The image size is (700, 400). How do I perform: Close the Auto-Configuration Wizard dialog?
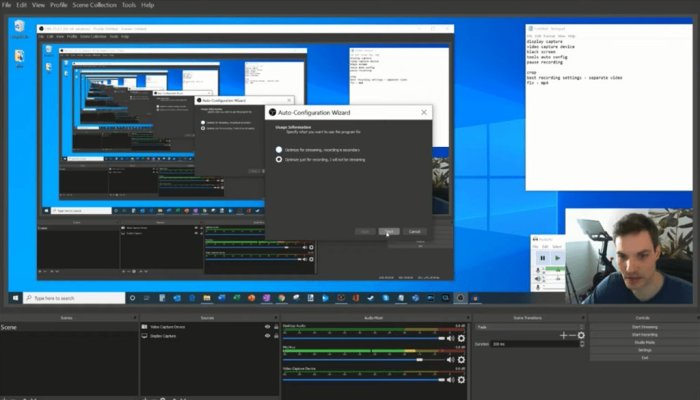click(424, 112)
